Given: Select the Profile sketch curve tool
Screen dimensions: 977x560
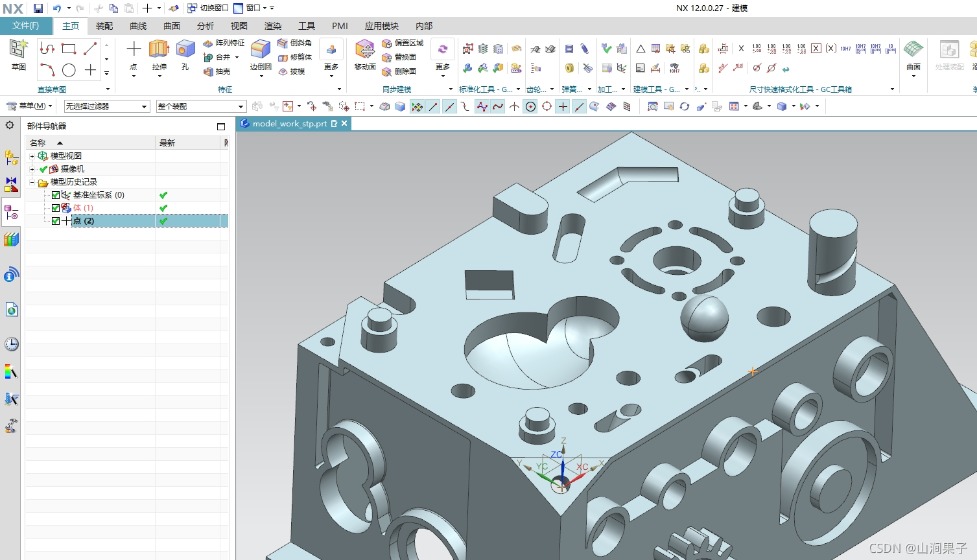Looking at the screenshot, I should [x=47, y=49].
